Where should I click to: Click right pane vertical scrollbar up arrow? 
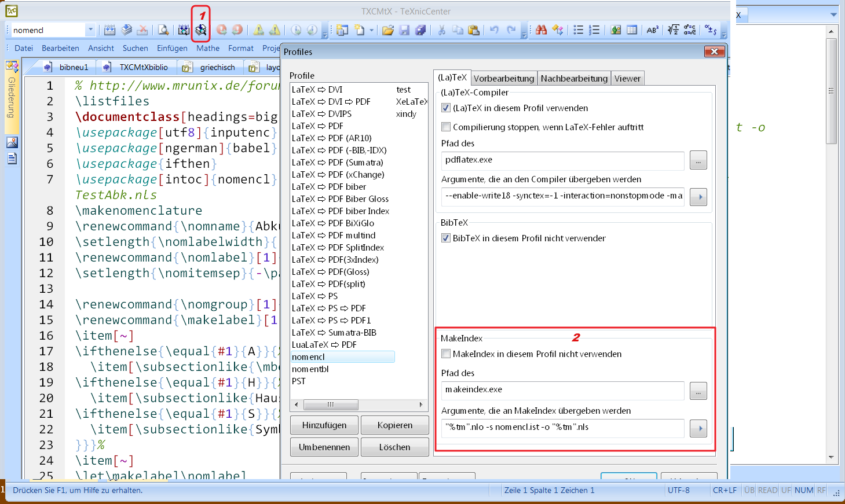tap(831, 32)
